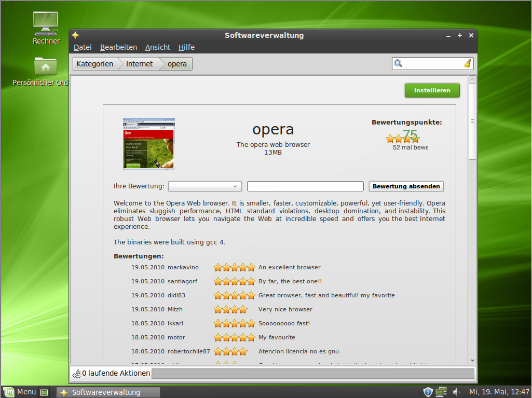The height and width of the screenshot is (398, 532).
Task: Click robertochile87's four-star rating
Action: coord(230,351)
